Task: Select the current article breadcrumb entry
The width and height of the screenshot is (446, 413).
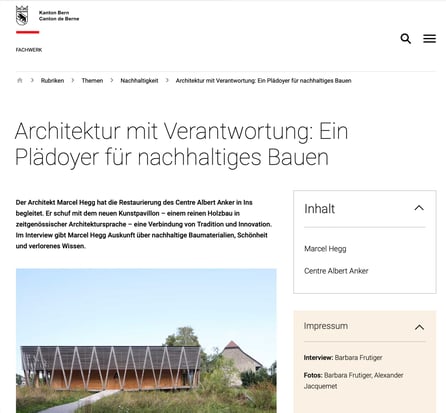Action: pyautogui.click(x=263, y=81)
